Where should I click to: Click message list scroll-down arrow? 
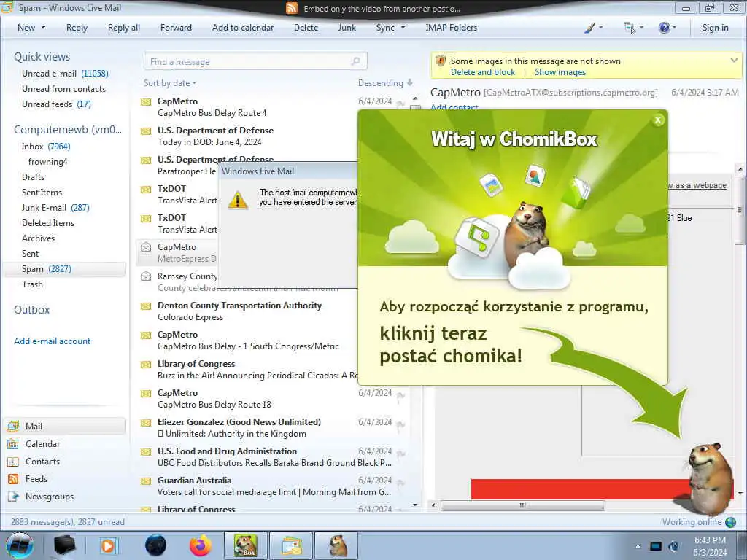pyautogui.click(x=415, y=505)
